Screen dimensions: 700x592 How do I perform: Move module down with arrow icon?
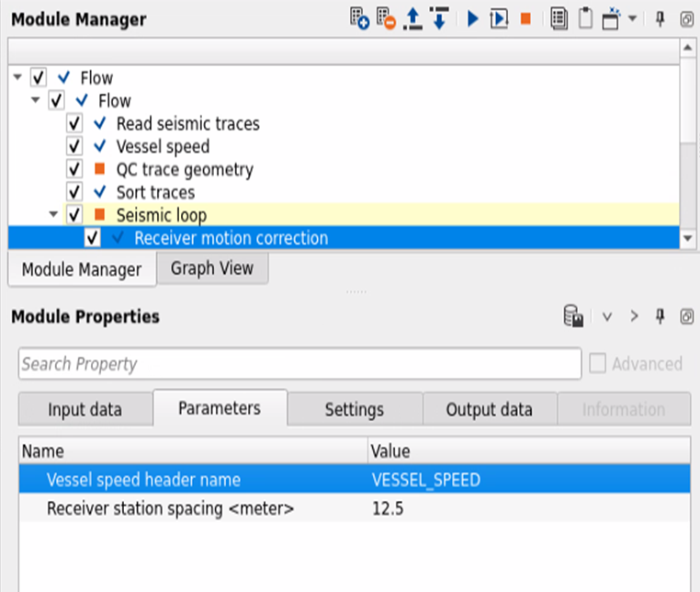click(x=438, y=18)
